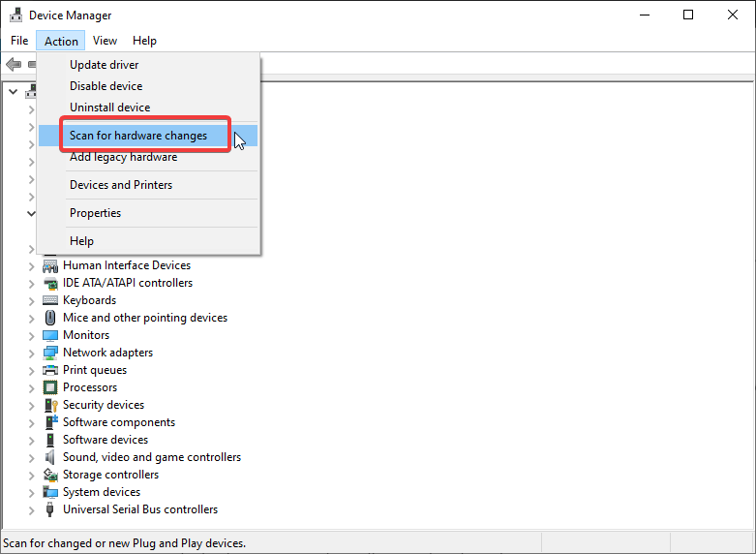
Task: Select Add legacy hardware
Action: 148,157
